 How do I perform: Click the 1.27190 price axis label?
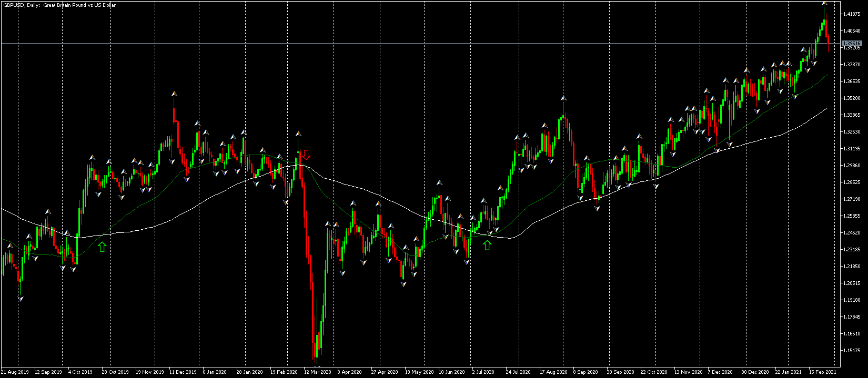852,199
